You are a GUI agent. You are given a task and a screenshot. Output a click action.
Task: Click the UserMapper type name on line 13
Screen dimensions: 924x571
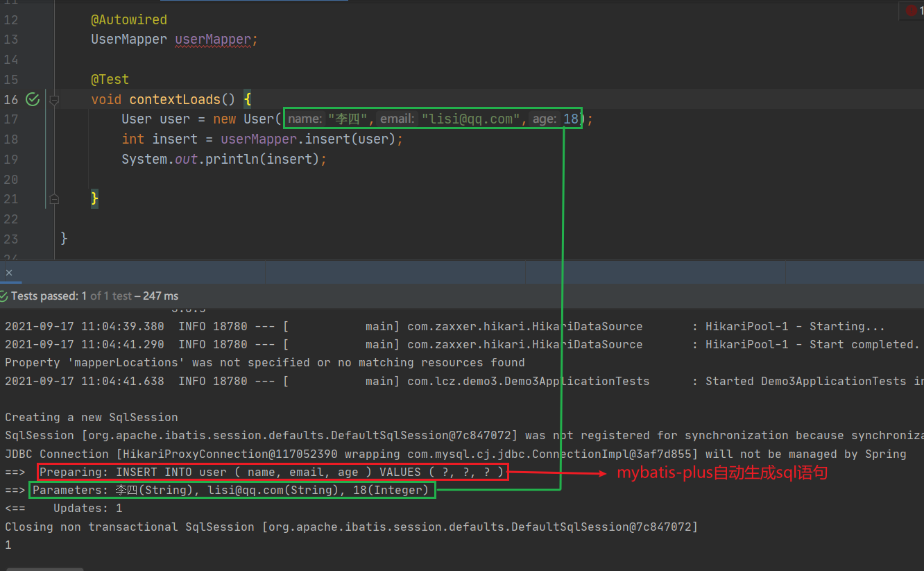[x=129, y=40]
